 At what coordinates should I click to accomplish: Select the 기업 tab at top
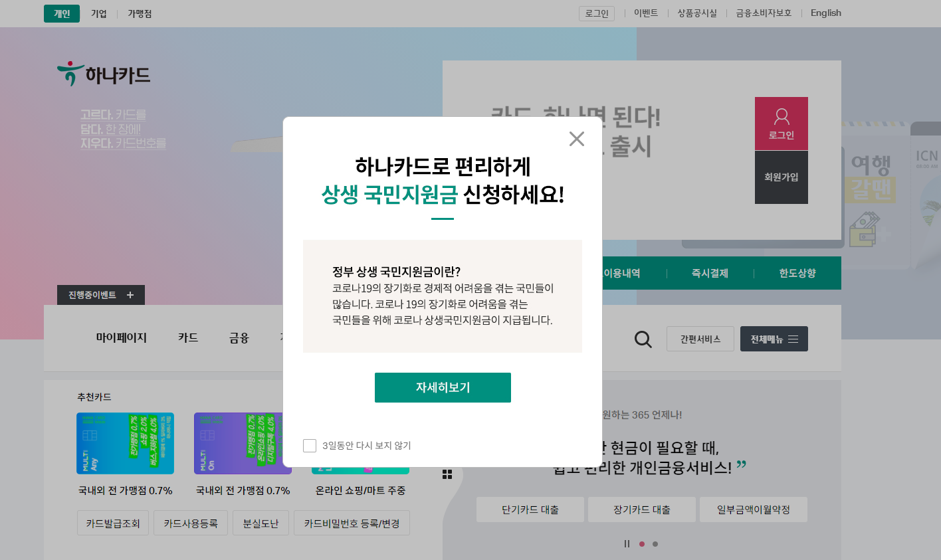99,13
